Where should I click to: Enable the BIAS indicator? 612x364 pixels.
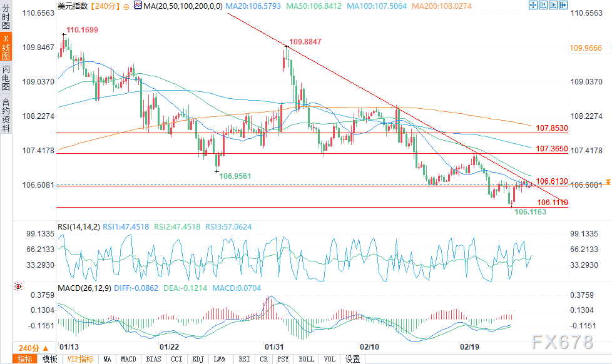(153, 359)
